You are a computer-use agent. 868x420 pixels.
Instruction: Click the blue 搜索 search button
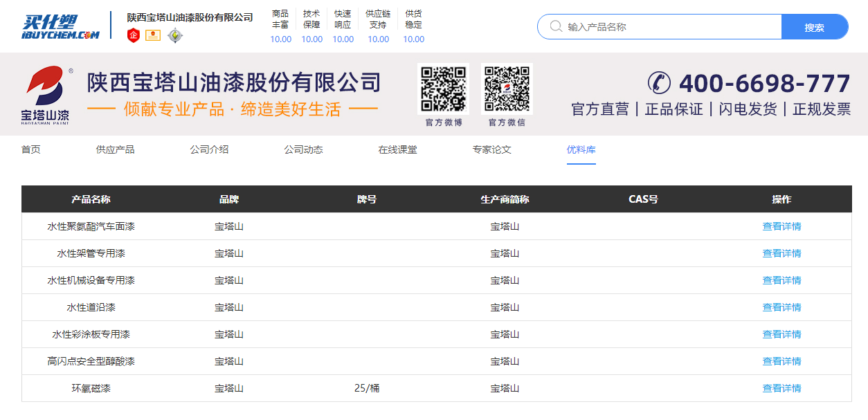click(815, 27)
